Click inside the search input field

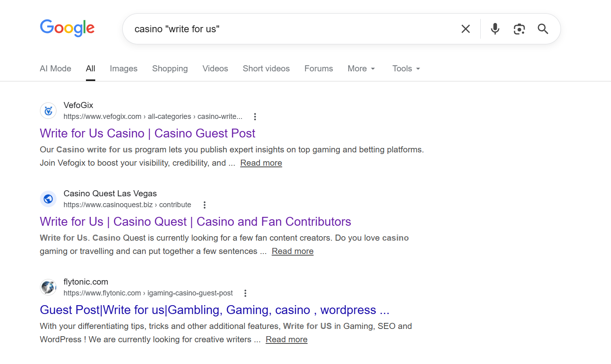282,29
